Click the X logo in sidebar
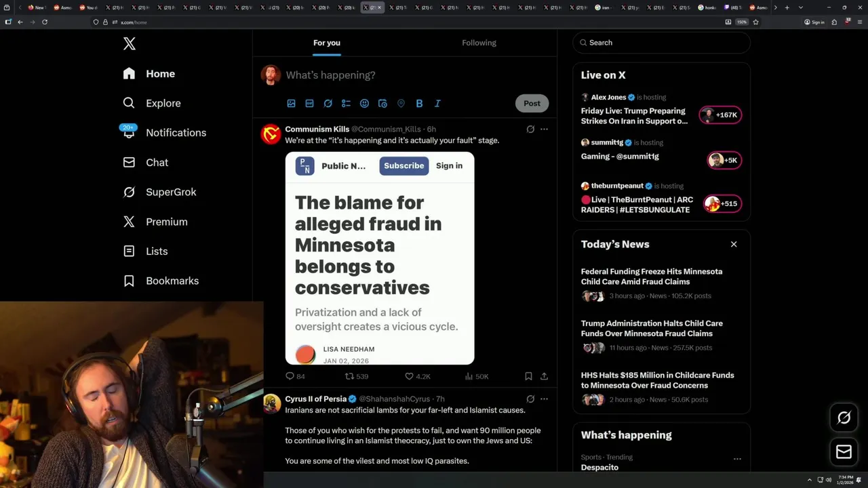This screenshot has width=868, height=488. pyautogui.click(x=130, y=44)
